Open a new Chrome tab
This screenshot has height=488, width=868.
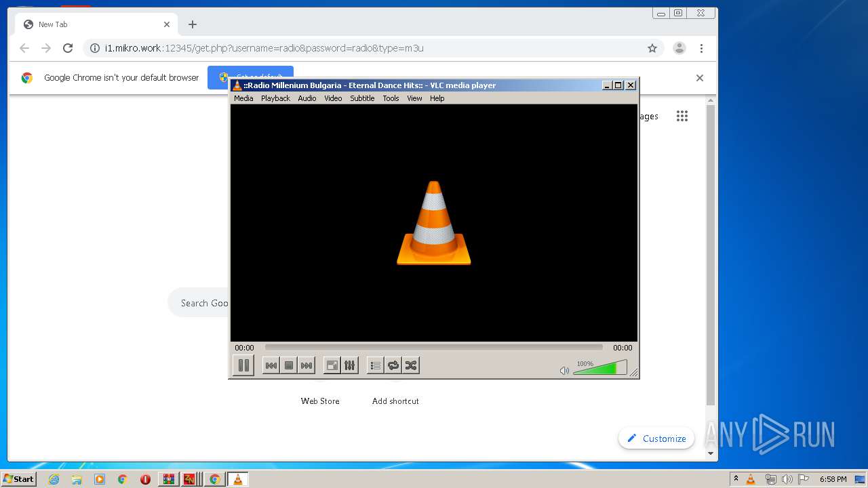tap(193, 24)
